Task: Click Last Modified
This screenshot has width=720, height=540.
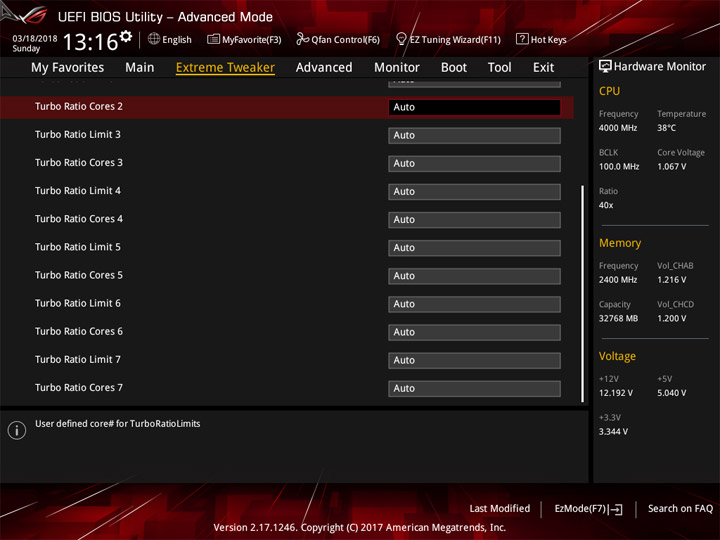Action: coord(500,509)
